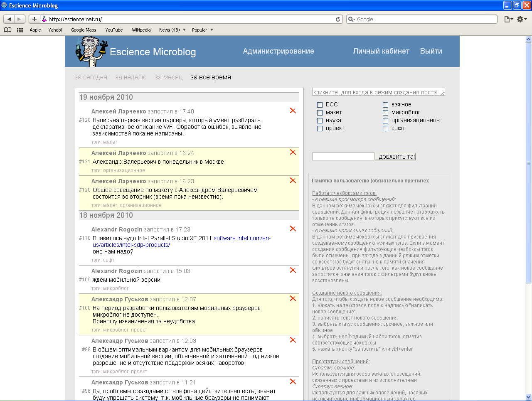
Task: Toggle the проект tag checkbox
Action: (320, 128)
